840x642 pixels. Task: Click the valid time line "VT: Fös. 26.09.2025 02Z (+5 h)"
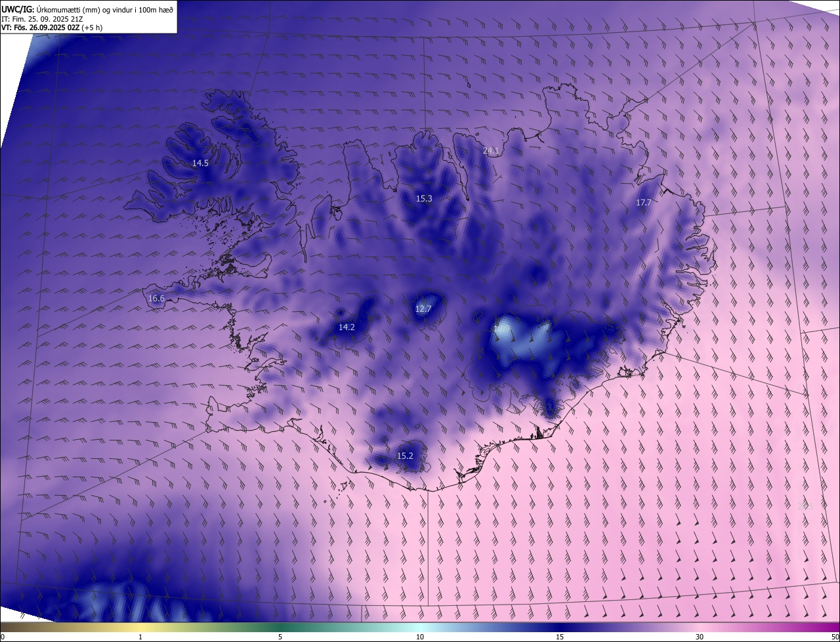click(52, 28)
